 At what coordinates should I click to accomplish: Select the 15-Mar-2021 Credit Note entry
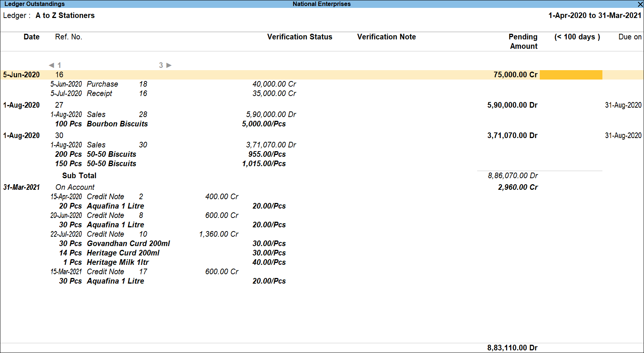click(x=105, y=271)
